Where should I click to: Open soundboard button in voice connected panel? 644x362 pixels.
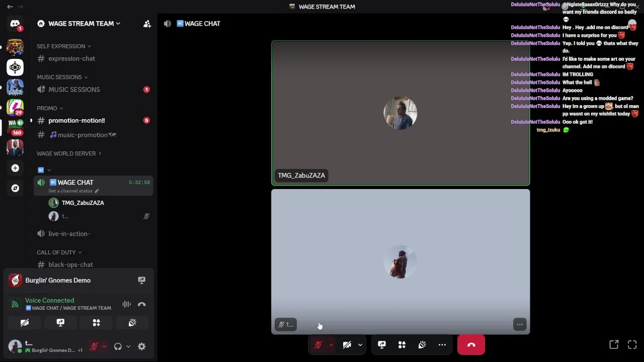[132, 323]
